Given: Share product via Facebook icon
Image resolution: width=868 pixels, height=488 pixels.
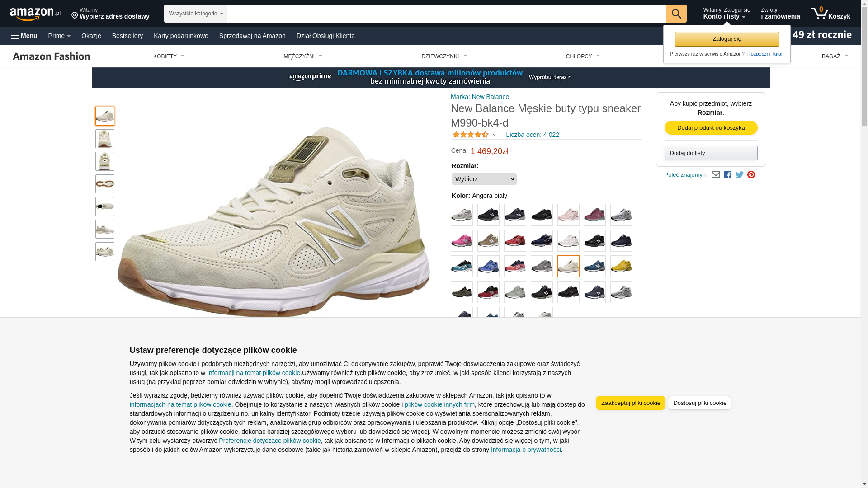Looking at the screenshot, I should [x=727, y=175].
